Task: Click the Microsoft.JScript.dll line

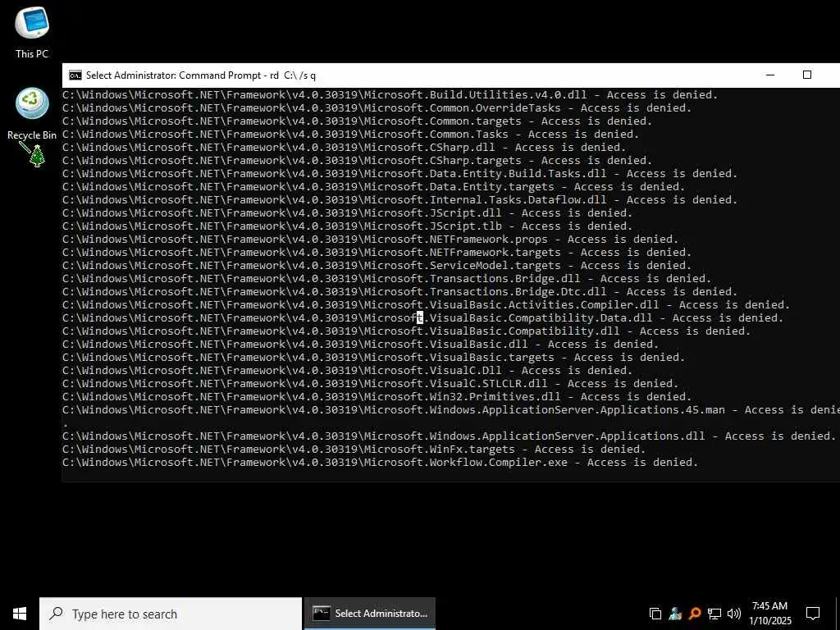Action: 347,213
